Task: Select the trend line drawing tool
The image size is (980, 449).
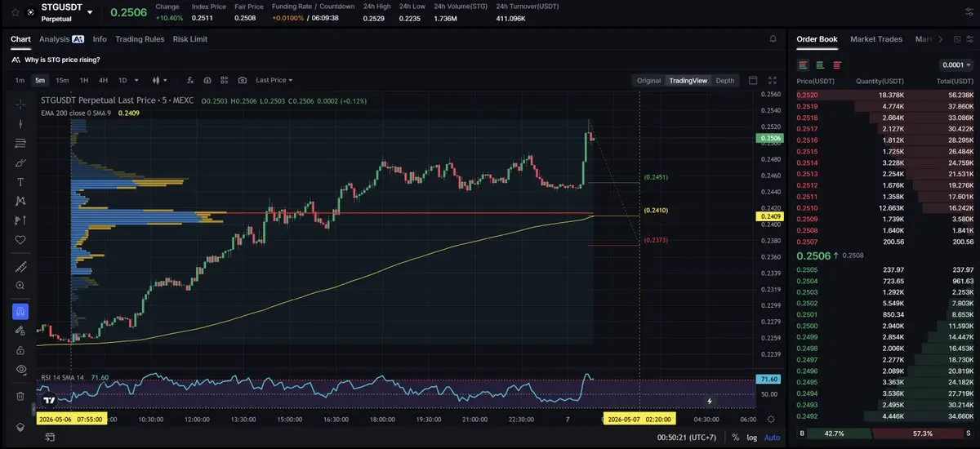Action: pyautogui.click(x=20, y=124)
